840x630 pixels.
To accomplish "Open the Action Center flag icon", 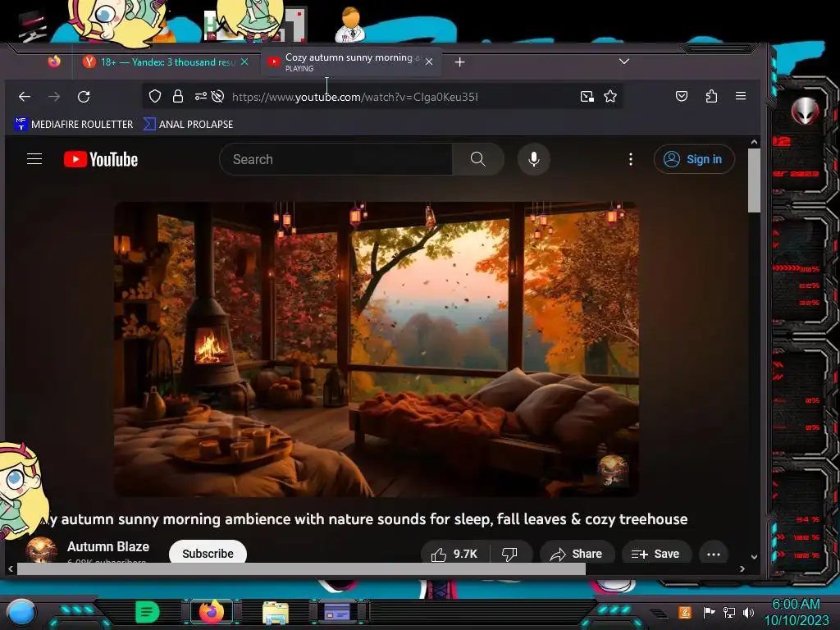I will (709, 612).
